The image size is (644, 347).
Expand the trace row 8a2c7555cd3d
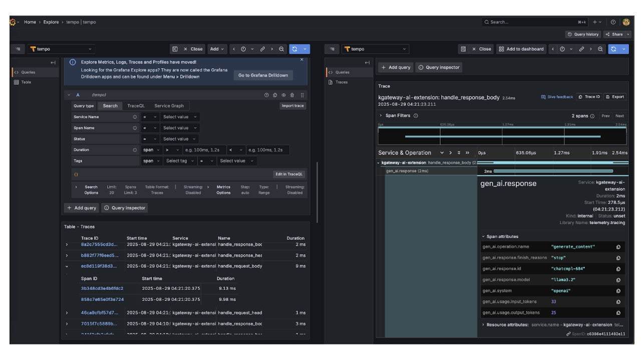point(67,244)
